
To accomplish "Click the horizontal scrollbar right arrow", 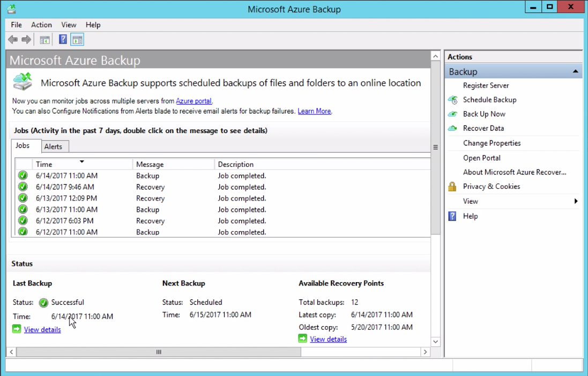I will pyautogui.click(x=425, y=352).
